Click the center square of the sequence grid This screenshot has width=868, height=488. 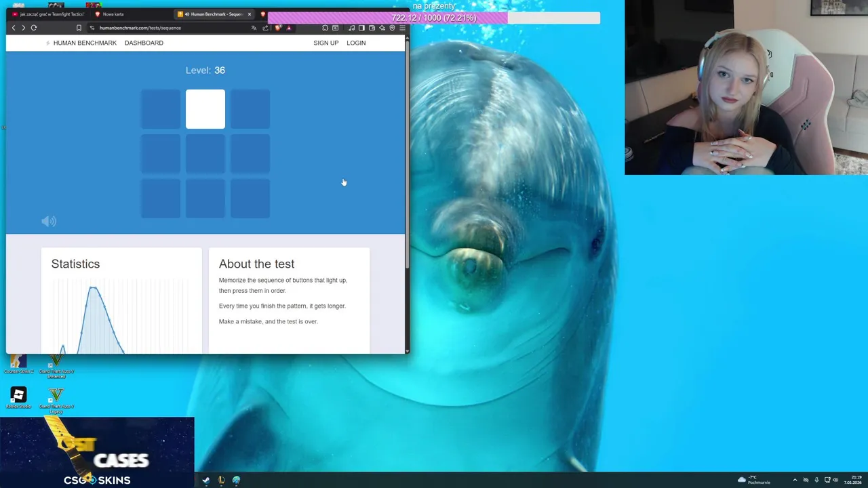tap(205, 154)
